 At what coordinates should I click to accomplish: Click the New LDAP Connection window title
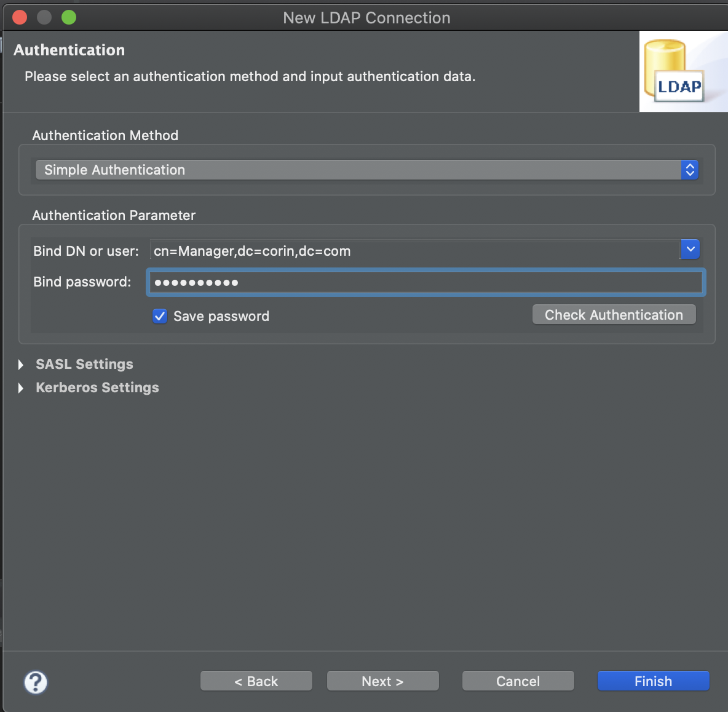(367, 18)
